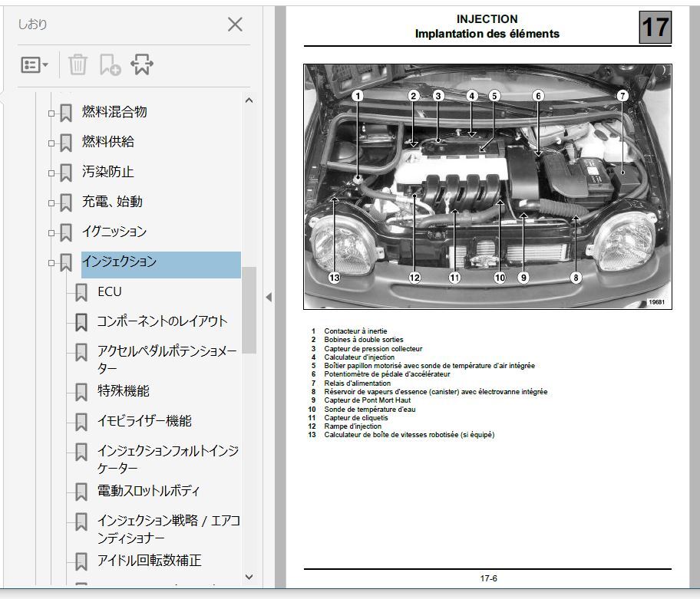Open the イモビライザー機能 bookmark

click(144, 421)
